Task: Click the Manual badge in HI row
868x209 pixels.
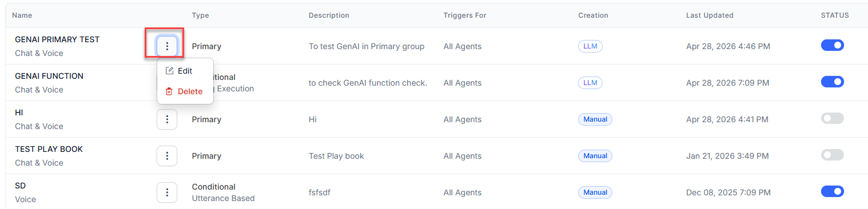Action: (595, 119)
